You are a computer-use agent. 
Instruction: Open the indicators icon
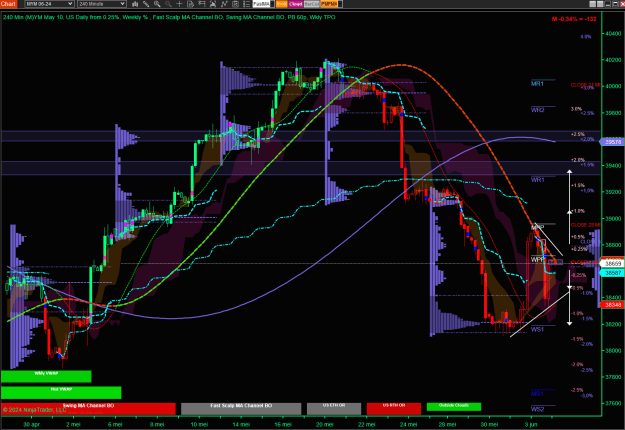coord(224,4)
